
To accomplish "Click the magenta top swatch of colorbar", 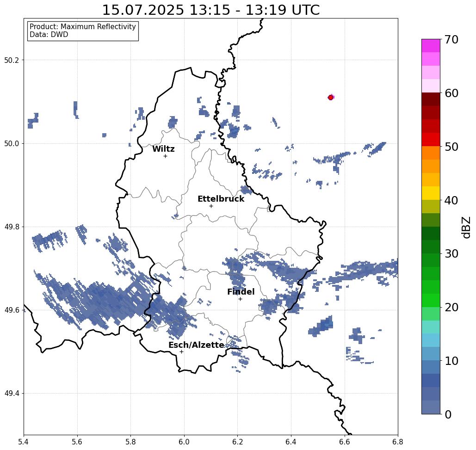I will tap(431, 46).
